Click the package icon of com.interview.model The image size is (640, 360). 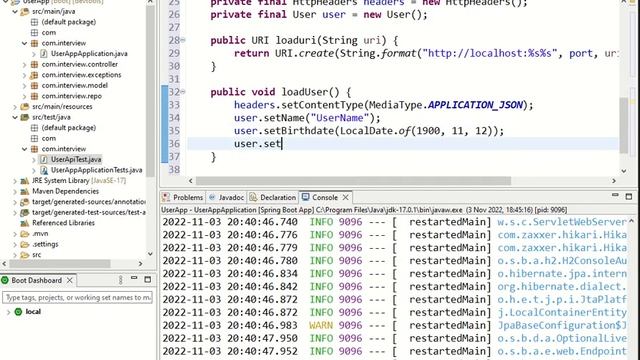pyautogui.click(x=34, y=86)
